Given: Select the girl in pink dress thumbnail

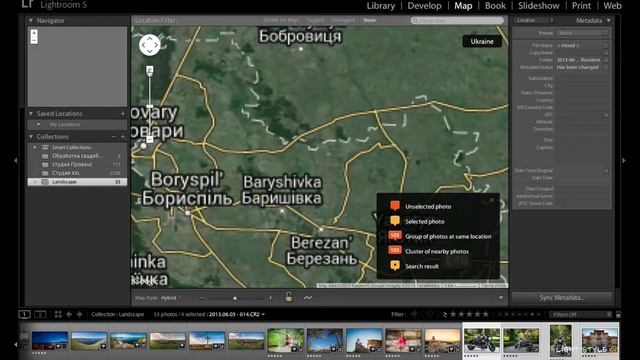Looking at the screenshot, I should tap(403, 340).
